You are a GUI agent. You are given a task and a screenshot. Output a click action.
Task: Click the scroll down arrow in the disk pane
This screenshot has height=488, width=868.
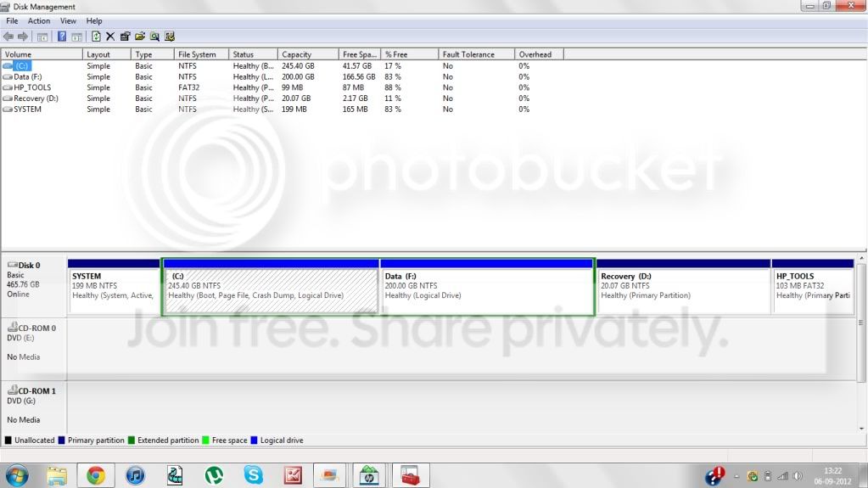[861, 429]
